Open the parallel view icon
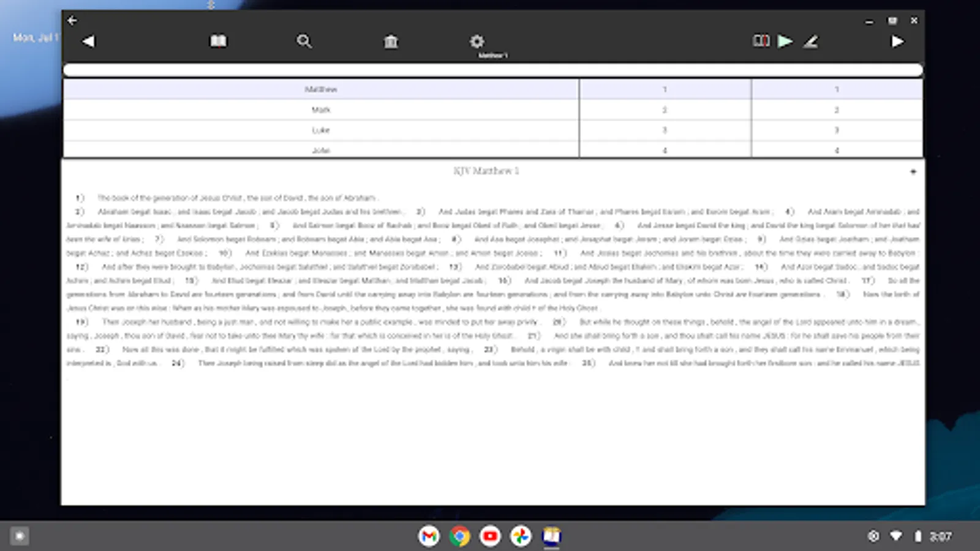Viewport: 980px width, 551px height. (x=761, y=41)
